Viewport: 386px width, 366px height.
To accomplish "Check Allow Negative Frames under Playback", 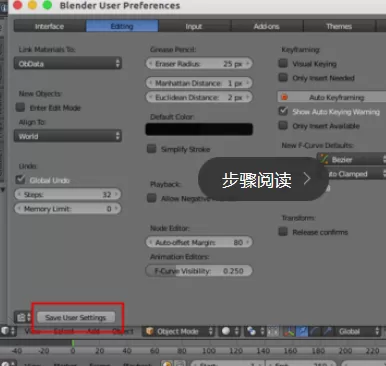I will [152, 198].
